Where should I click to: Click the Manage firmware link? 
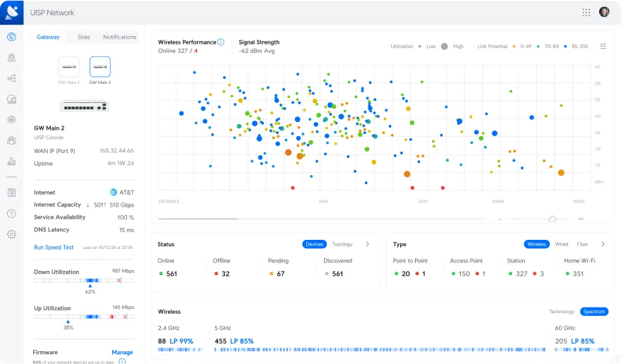(x=122, y=352)
